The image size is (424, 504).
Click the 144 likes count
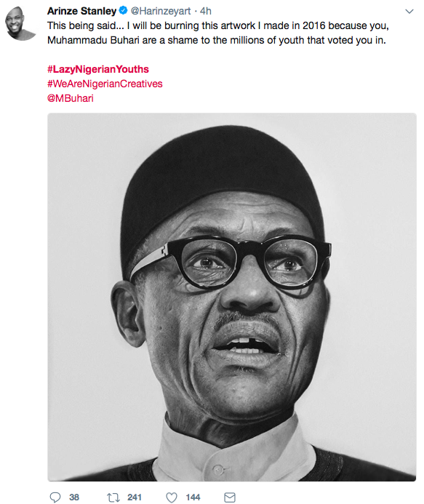(193, 497)
